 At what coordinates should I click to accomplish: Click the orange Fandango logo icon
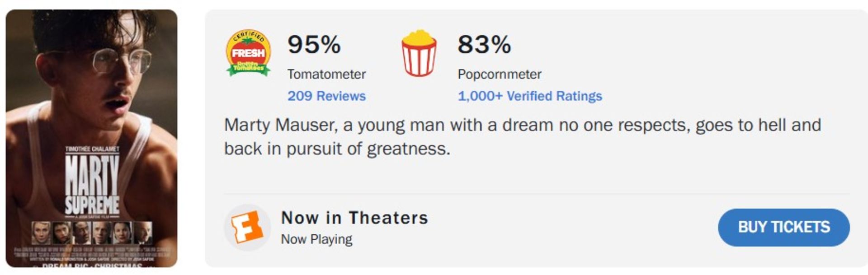247,228
